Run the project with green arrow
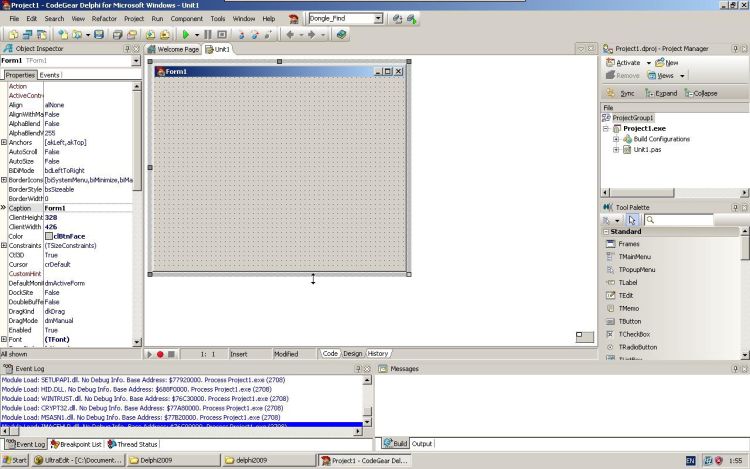The image size is (750, 469). (x=186, y=34)
